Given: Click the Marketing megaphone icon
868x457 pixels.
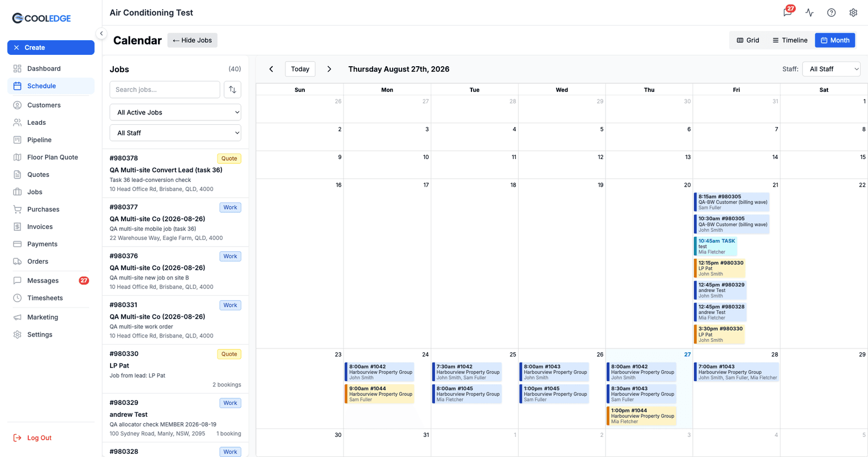Looking at the screenshot, I should (17, 318).
